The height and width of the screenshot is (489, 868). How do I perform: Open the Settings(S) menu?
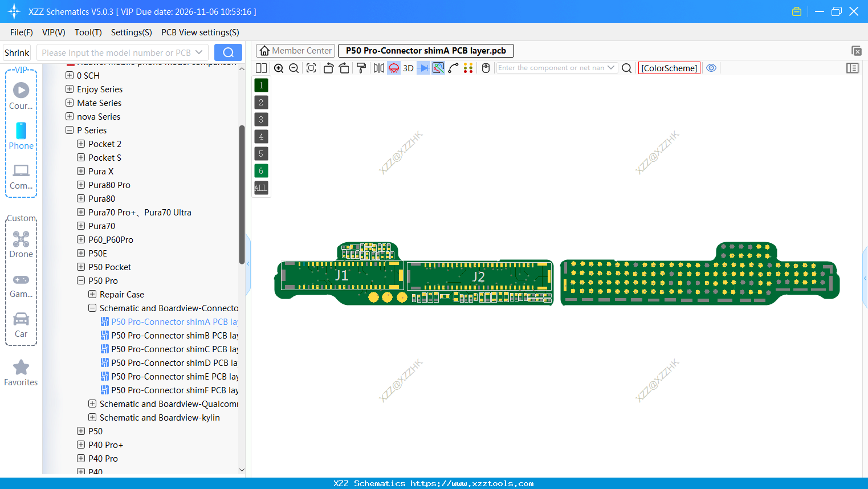coord(131,32)
